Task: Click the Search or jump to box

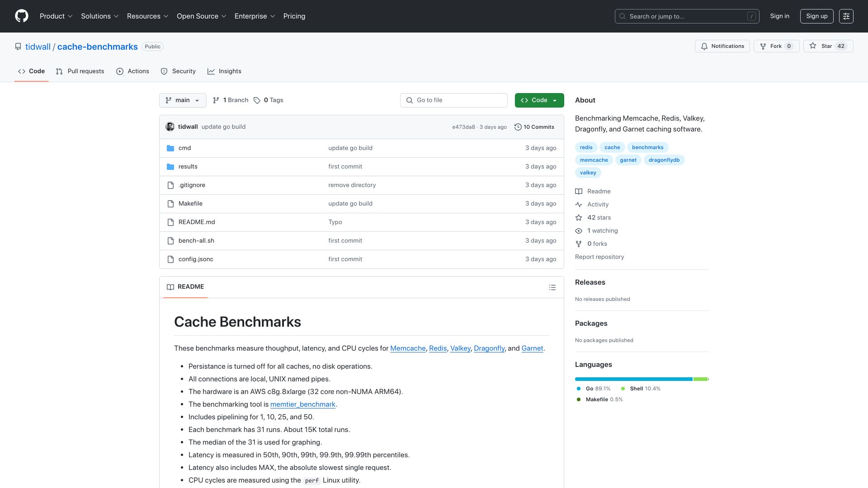Action: 687,16
